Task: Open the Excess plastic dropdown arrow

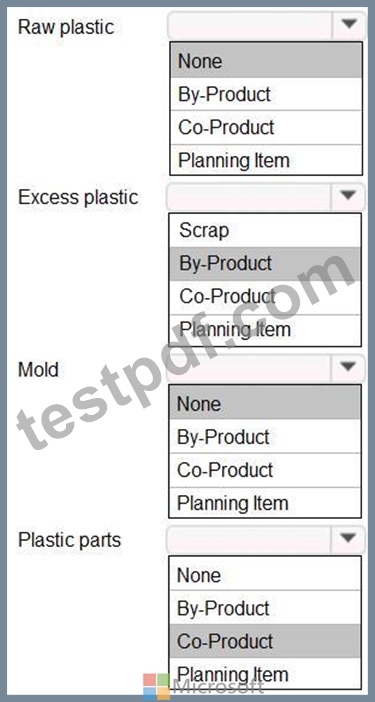Action: (x=348, y=196)
